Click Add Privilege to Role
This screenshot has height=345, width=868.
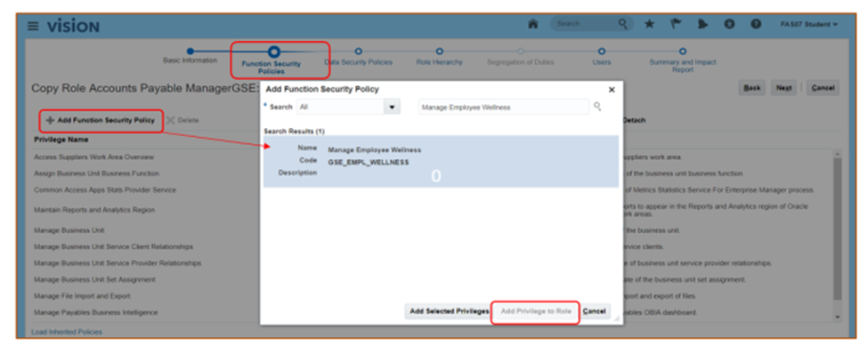click(x=535, y=311)
